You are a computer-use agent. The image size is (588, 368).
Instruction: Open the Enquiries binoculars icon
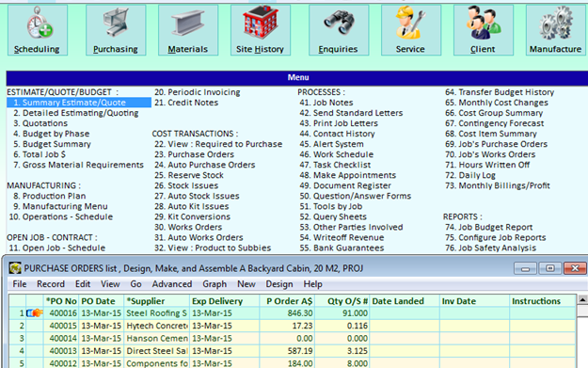339,30
